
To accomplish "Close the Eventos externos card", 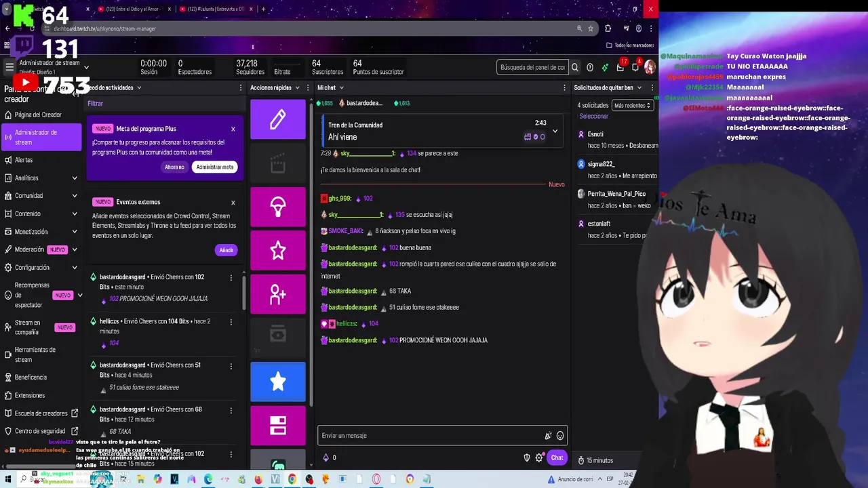I will 233,202.
